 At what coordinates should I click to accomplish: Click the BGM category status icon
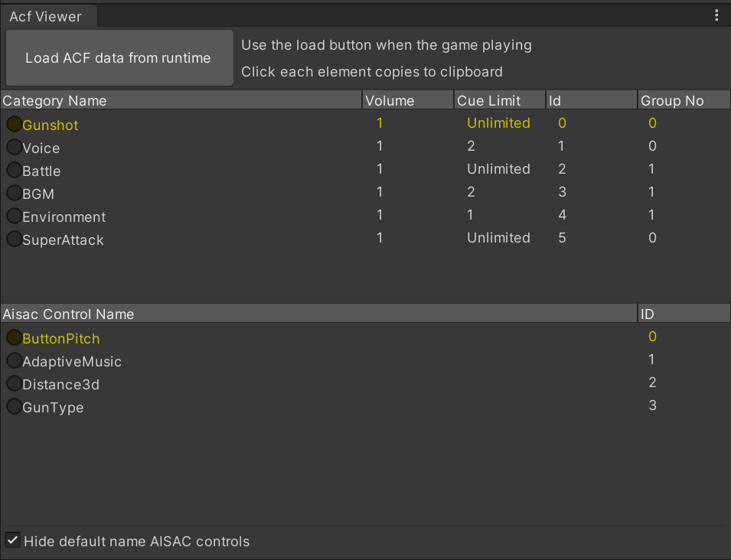[14, 194]
